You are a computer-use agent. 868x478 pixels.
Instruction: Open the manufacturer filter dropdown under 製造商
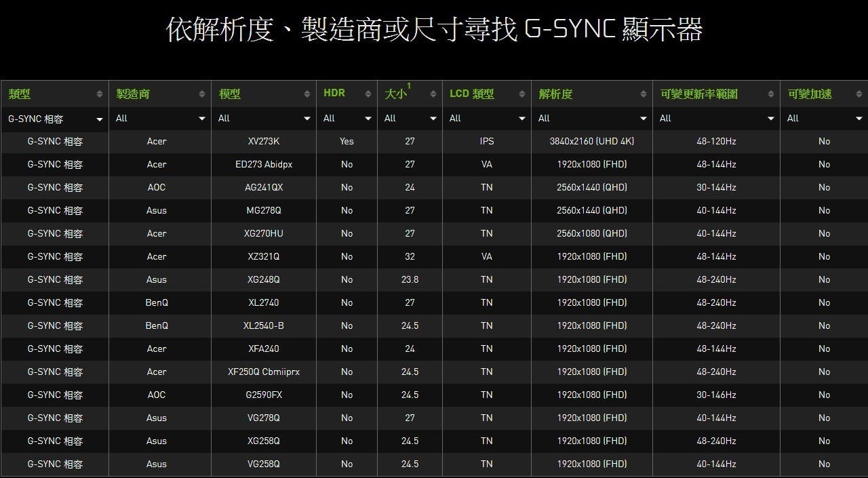coord(160,119)
